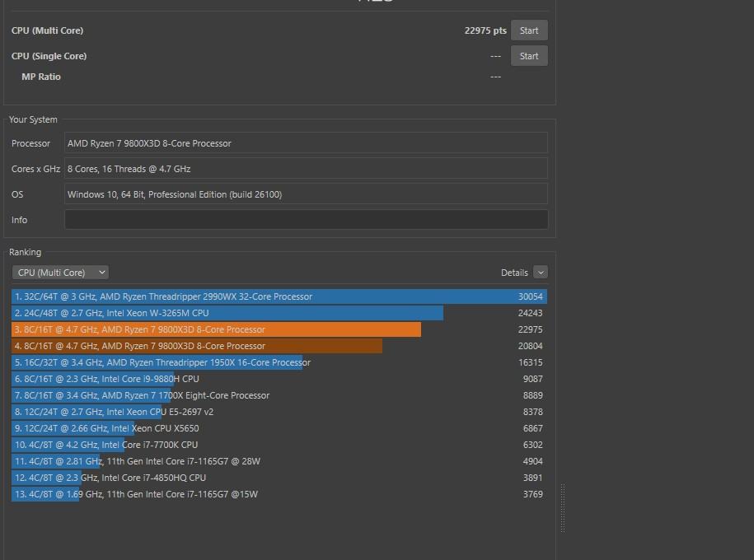This screenshot has width=754, height=560.
Task: Start the CPU (Single Core) benchmark
Action: (529, 56)
